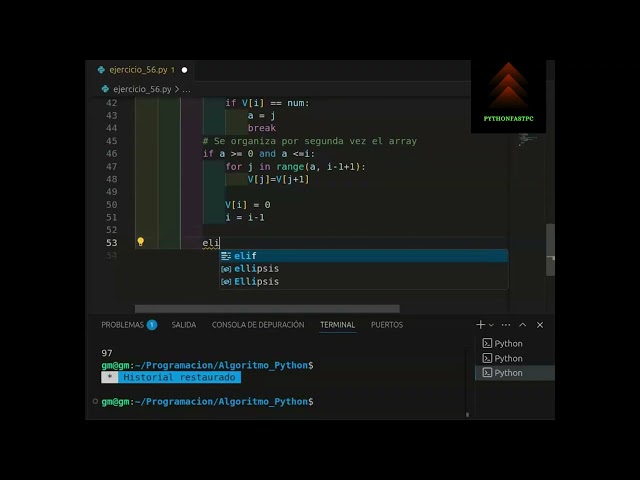Open the SALIDA panel tab
The image size is (640, 480).
[x=184, y=325]
